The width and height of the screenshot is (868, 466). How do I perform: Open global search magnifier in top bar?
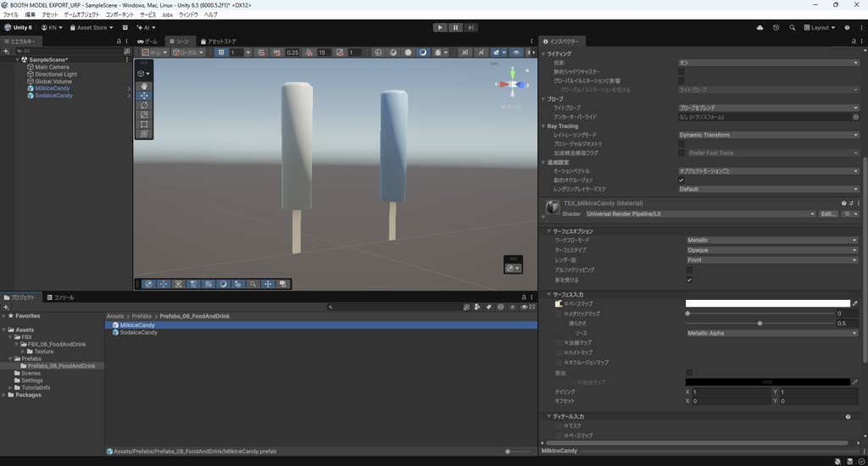[793, 28]
